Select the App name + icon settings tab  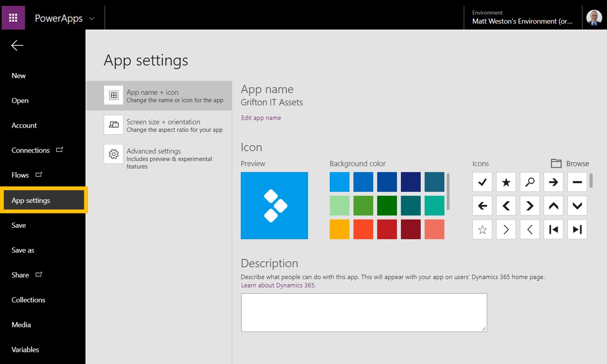[159, 96]
